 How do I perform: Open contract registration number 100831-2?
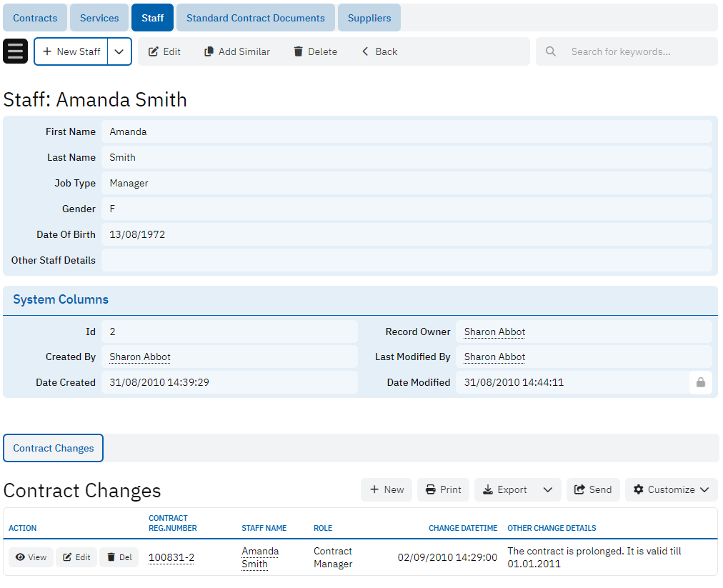171,557
